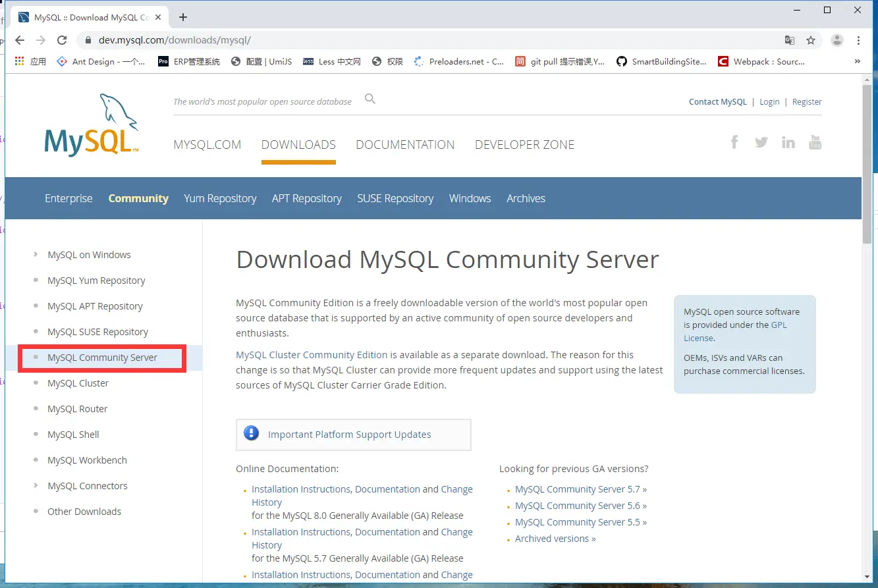This screenshot has width=878, height=588.
Task: Expand the MySQL Connectors sidebar item
Action: point(36,485)
